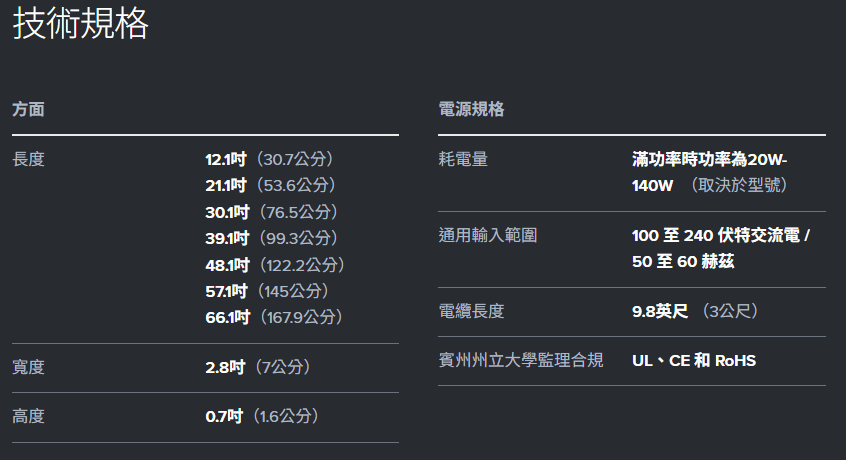Select the 0.7吋 (1.6公分) height value
This screenshot has width=846, height=460.
coord(262,416)
